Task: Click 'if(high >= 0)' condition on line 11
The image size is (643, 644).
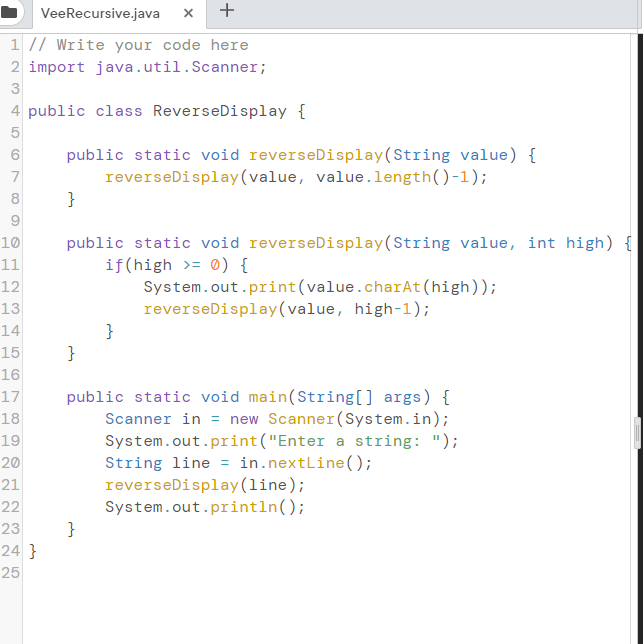Action: coord(167,265)
